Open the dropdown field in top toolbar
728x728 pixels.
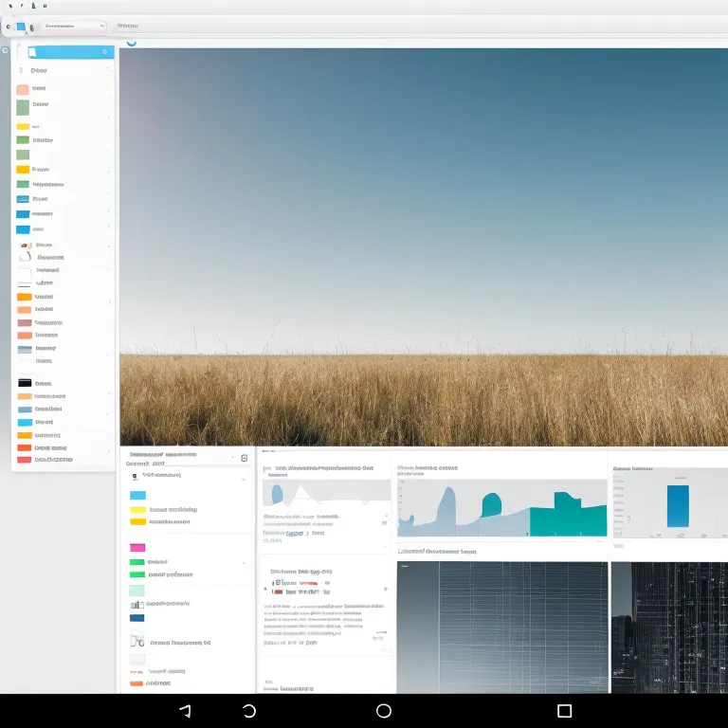point(72,27)
